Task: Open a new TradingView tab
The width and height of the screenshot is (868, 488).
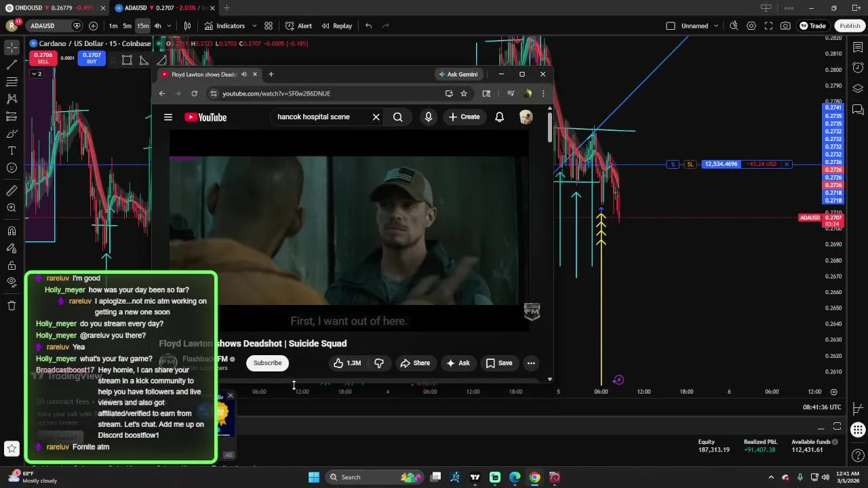Action: point(226,8)
